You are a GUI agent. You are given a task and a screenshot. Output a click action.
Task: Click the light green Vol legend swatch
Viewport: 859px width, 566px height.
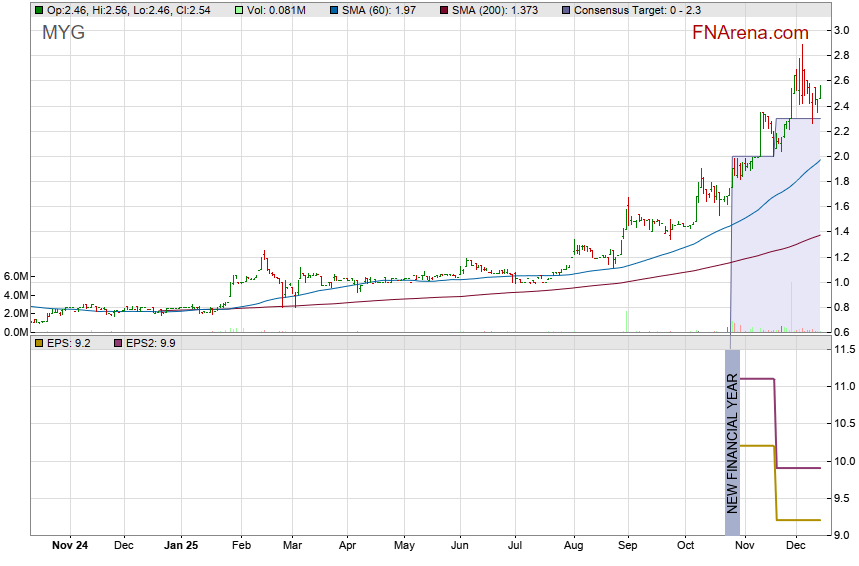[x=240, y=10]
